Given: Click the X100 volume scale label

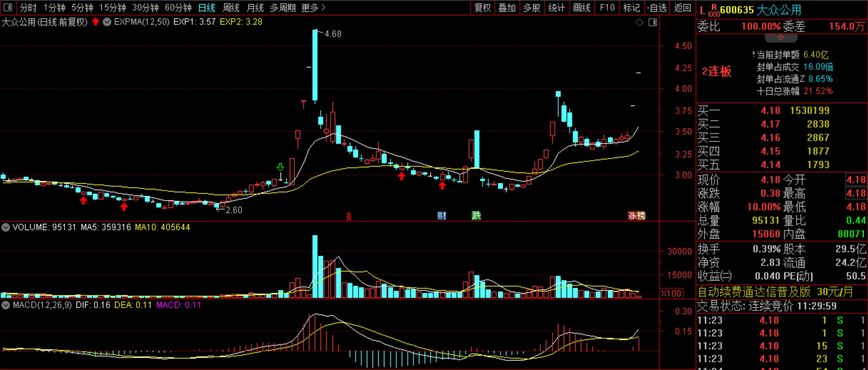Looking at the screenshot, I should tap(671, 293).
